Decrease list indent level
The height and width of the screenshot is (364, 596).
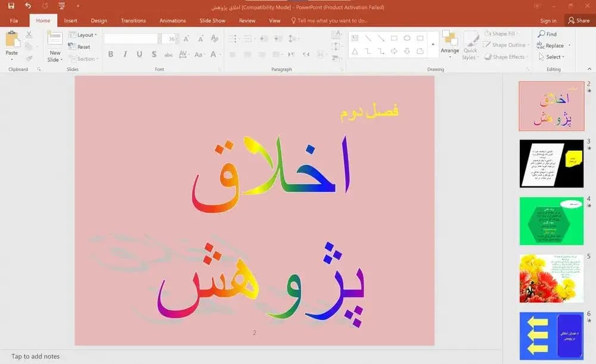tap(264, 39)
